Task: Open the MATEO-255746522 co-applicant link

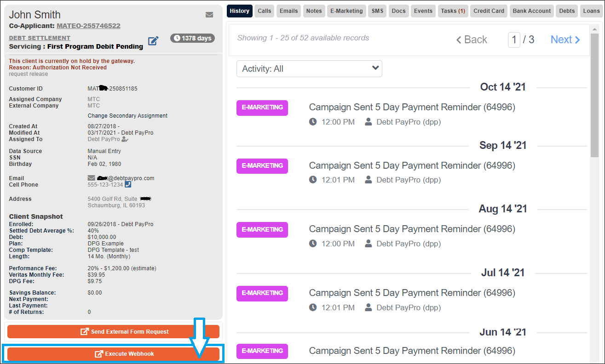Action: [x=88, y=26]
